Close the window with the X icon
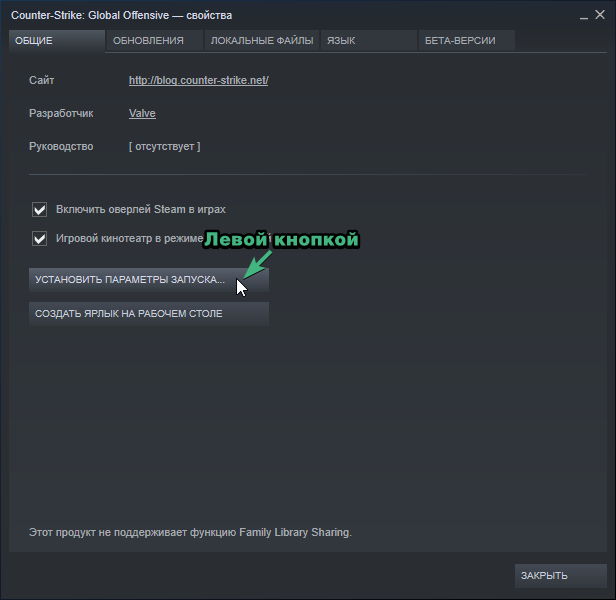The width and height of the screenshot is (616, 600). click(x=601, y=14)
